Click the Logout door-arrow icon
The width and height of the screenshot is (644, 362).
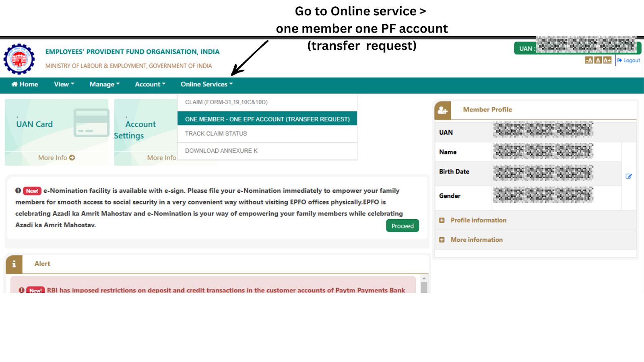[620, 60]
